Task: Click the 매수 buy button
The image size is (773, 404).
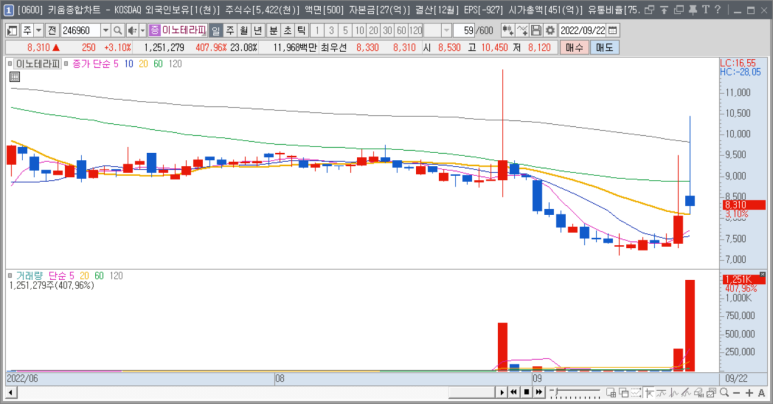Action: (573, 47)
